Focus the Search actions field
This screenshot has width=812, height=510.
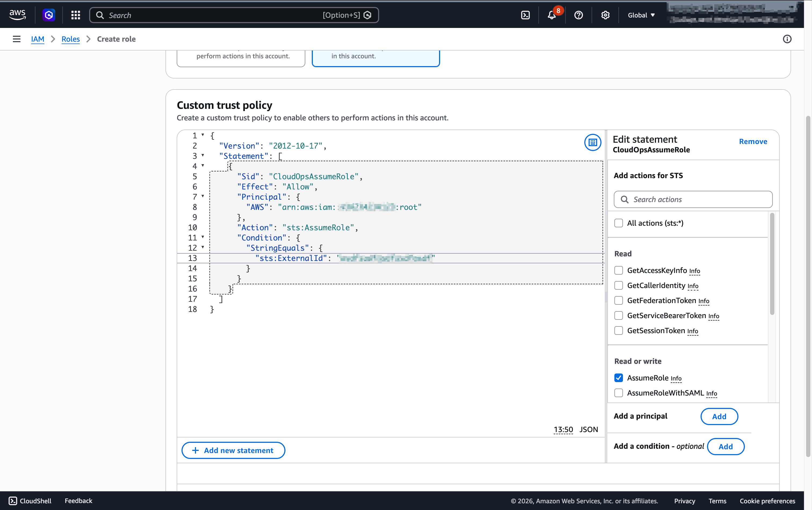tap(693, 199)
